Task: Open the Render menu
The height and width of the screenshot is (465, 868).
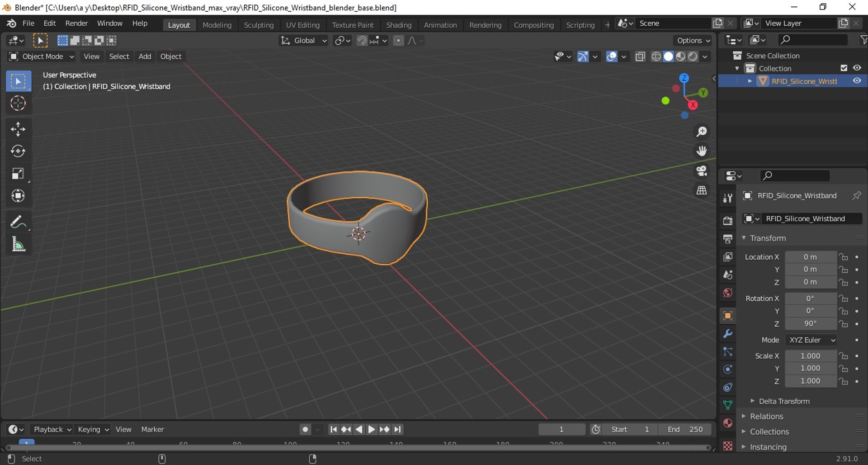Action: coord(76,24)
